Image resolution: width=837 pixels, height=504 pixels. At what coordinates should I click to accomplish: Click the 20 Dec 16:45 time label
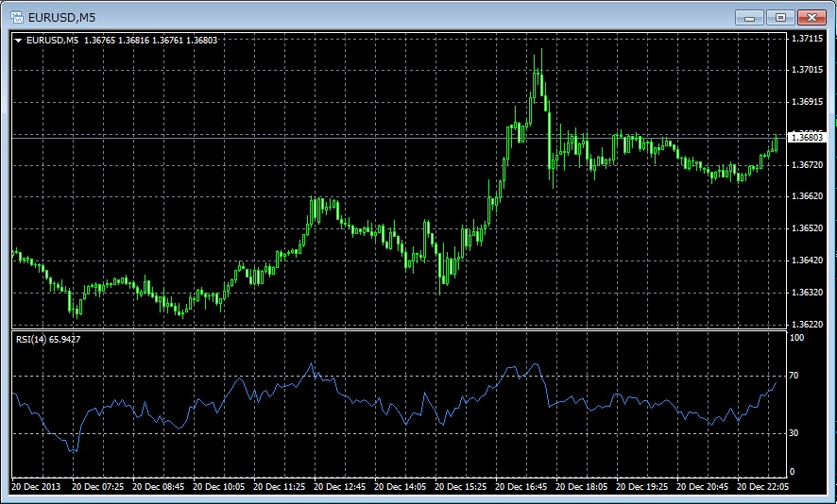click(x=523, y=488)
